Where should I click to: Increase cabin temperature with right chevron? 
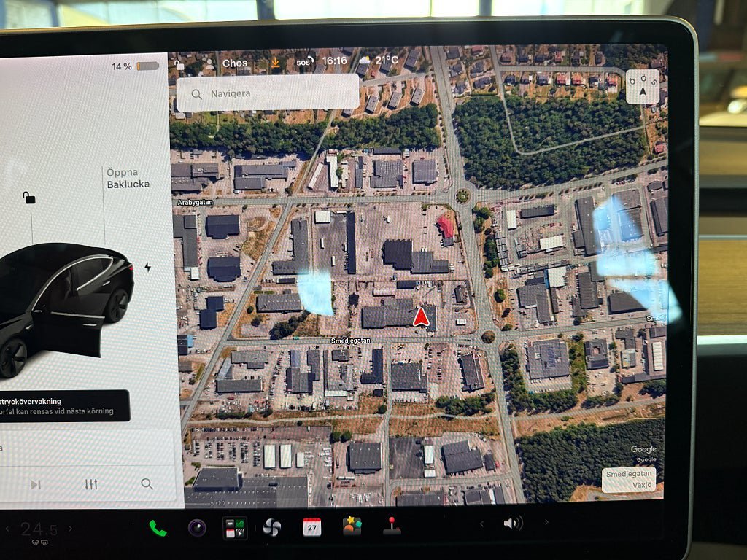coord(71,528)
